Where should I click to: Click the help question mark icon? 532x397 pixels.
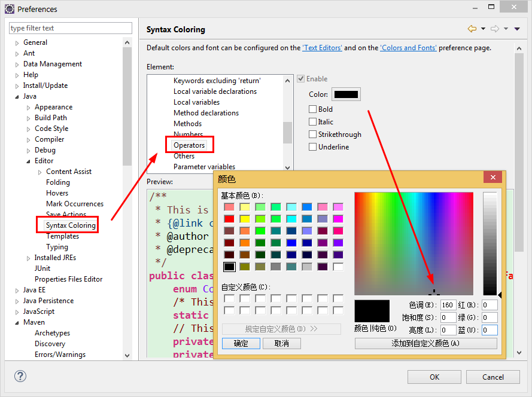tap(20, 376)
